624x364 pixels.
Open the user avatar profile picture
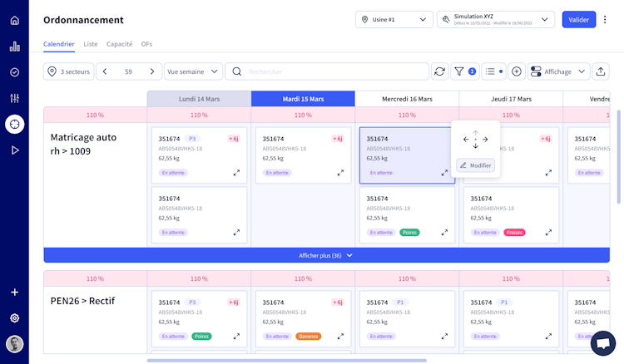click(15, 344)
